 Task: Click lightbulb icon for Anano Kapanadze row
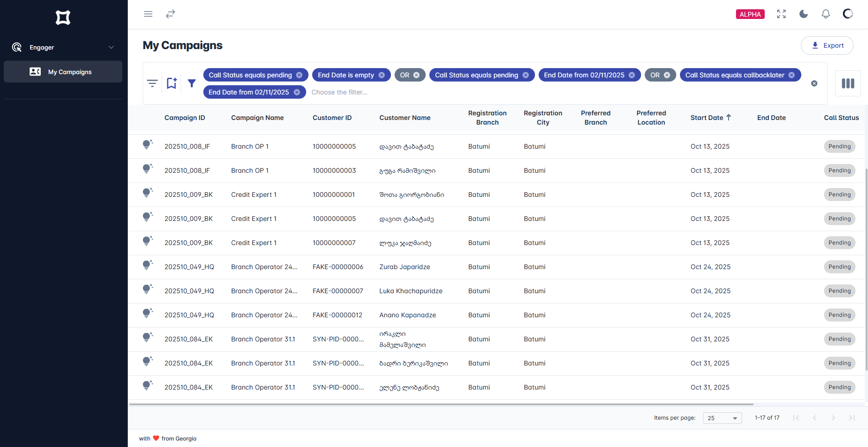click(x=148, y=314)
